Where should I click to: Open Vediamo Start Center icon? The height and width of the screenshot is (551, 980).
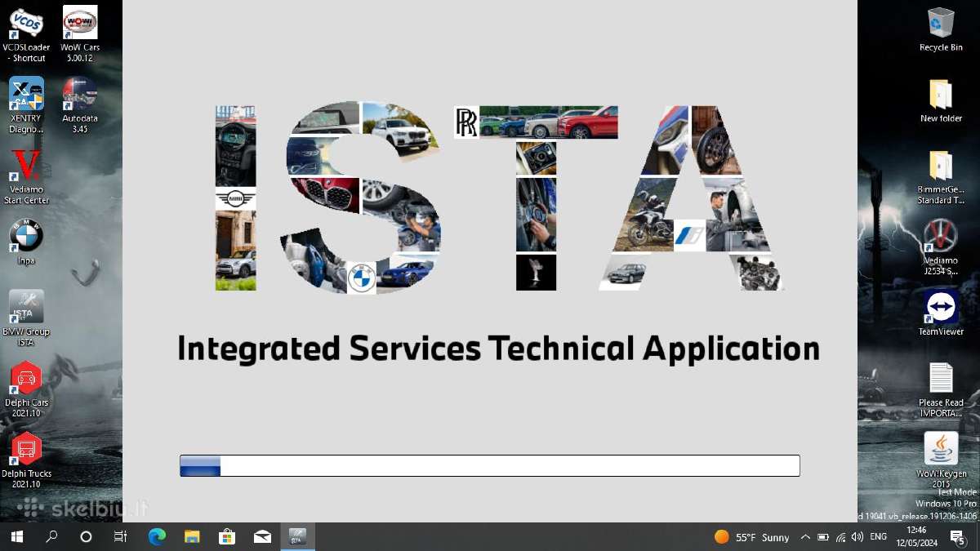click(x=26, y=176)
